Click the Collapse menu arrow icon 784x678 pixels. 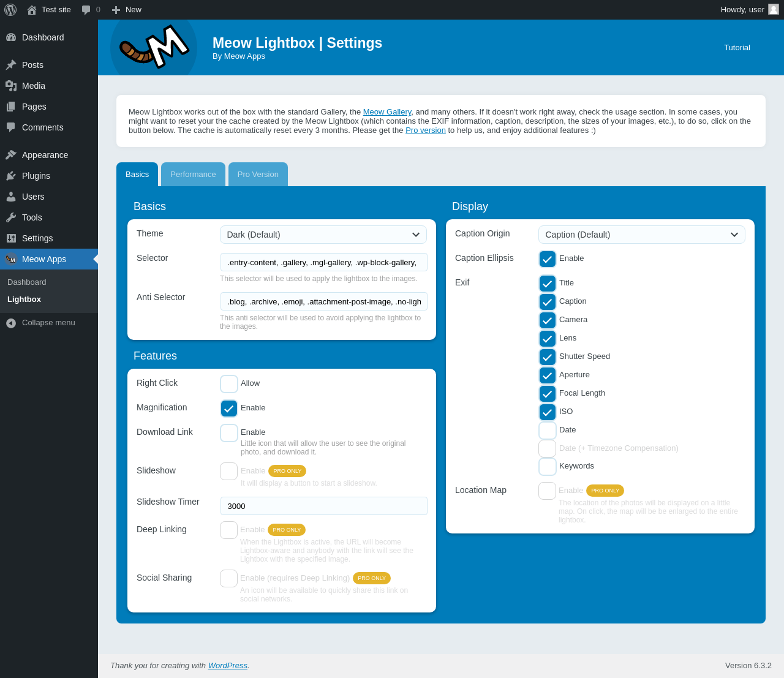point(11,323)
